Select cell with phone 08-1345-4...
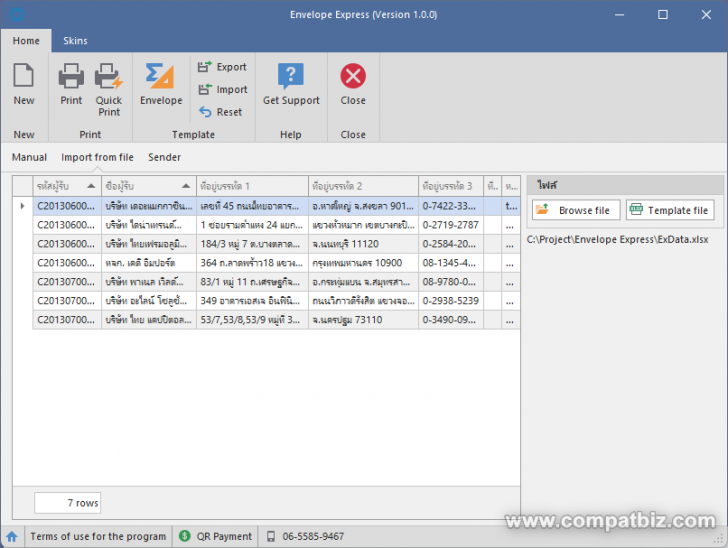This screenshot has height=548, width=728. click(x=451, y=263)
